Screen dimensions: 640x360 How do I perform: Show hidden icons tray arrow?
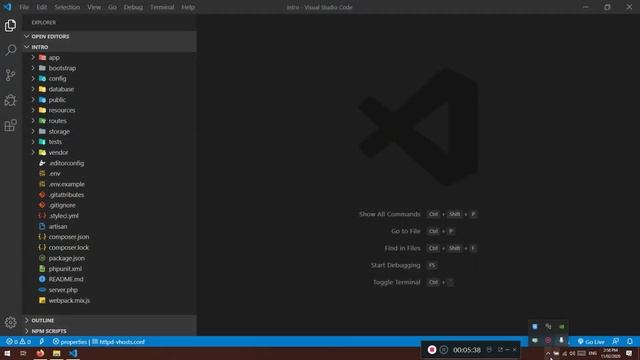(x=548, y=353)
